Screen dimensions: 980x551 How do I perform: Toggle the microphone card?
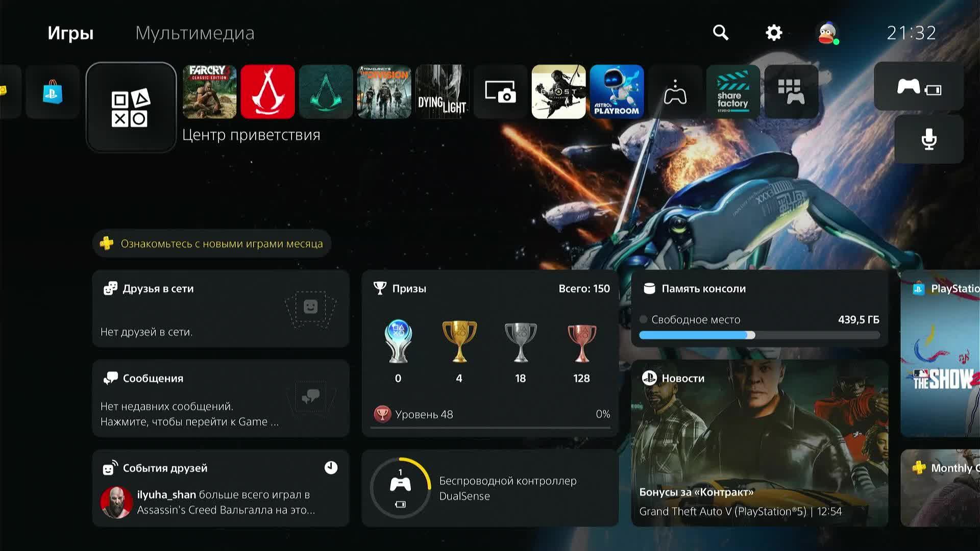click(x=929, y=139)
